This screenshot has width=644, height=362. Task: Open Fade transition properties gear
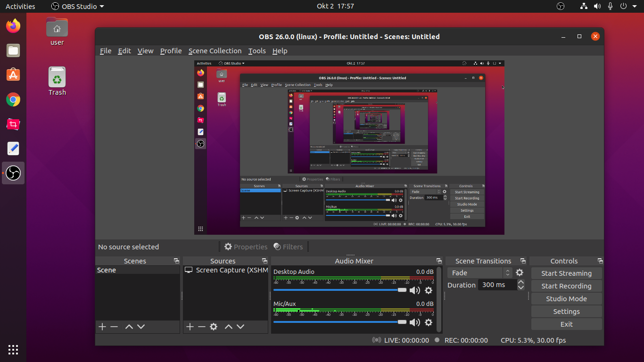pyautogui.click(x=520, y=272)
